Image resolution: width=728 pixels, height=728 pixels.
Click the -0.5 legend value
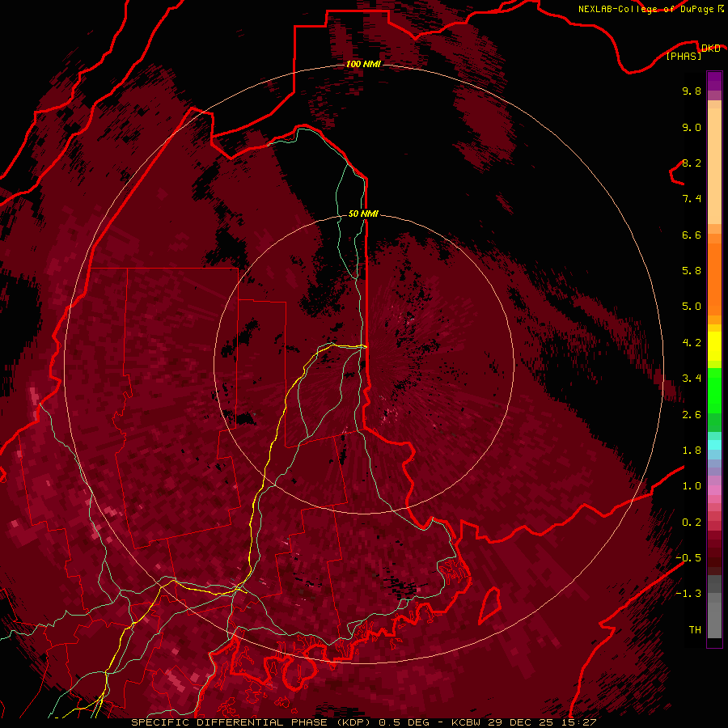coord(688,558)
